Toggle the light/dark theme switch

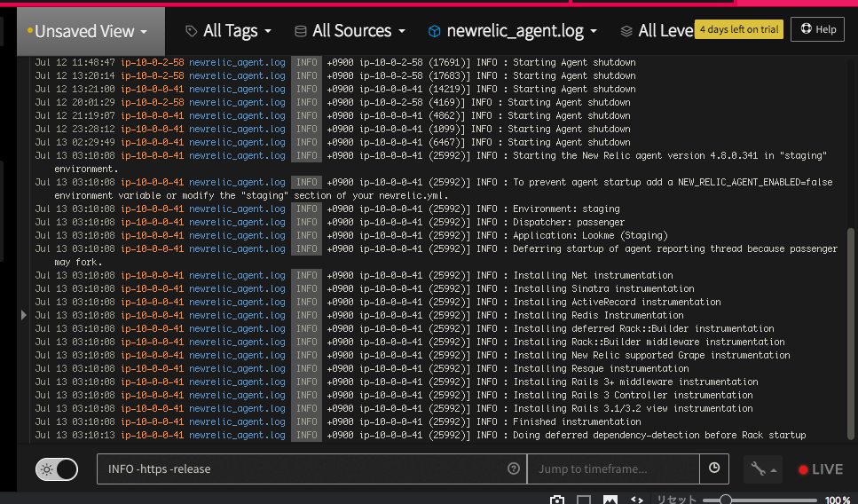[57, 469]
